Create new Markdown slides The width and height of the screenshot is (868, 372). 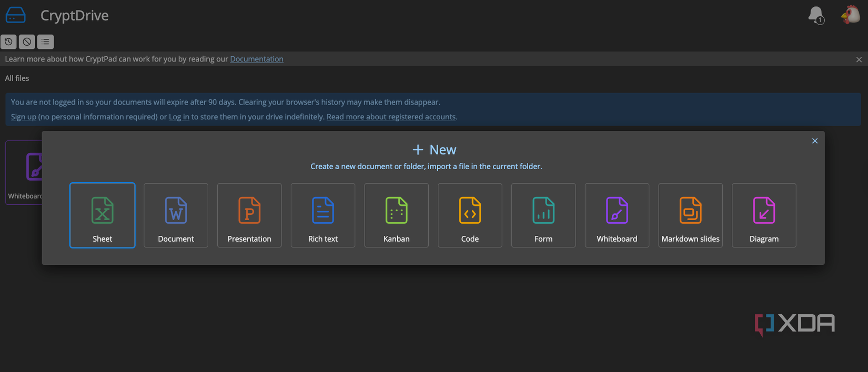(x=691, y=215)
